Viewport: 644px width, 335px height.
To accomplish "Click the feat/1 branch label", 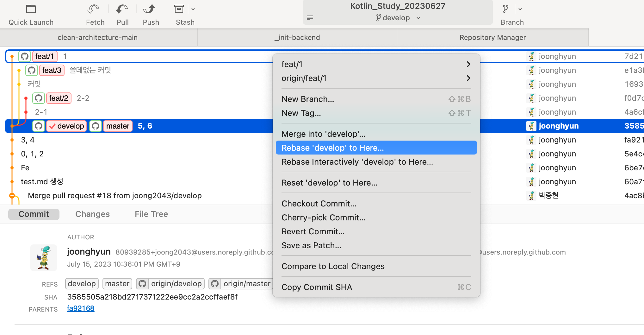I will (45, 56).
